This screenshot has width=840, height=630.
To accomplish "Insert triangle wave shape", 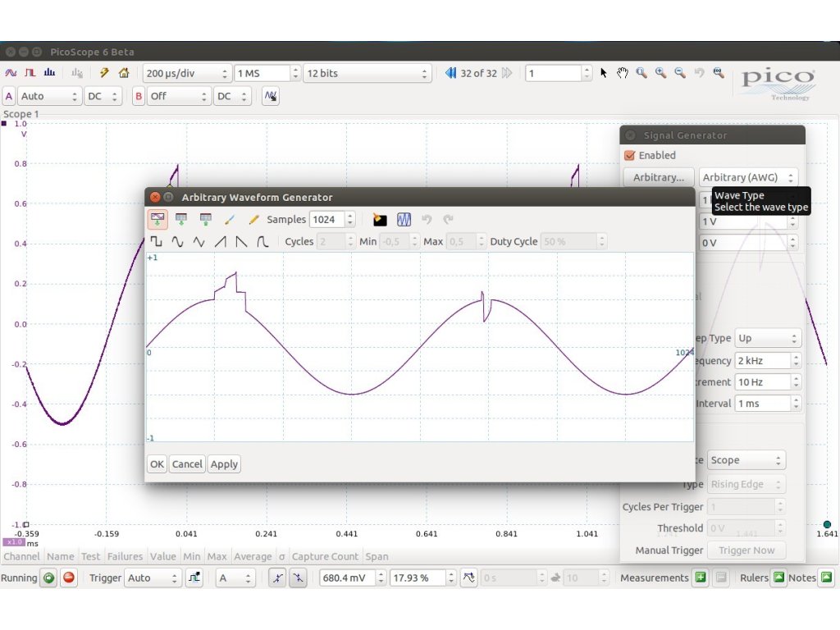I will (199, 242).
